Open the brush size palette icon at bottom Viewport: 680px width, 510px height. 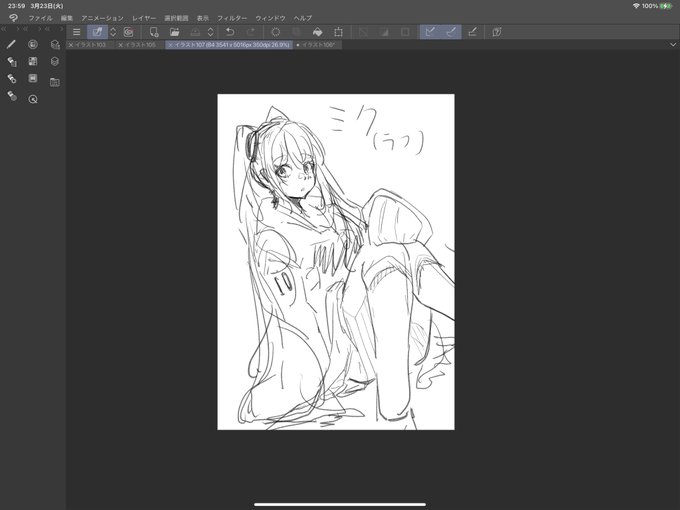pos(12,96)
